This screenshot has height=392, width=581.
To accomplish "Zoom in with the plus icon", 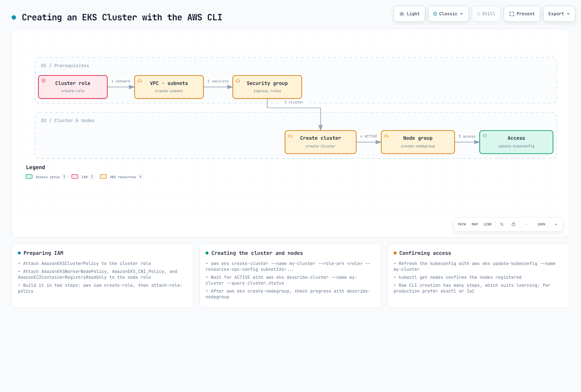I will [x=556, y=224].
